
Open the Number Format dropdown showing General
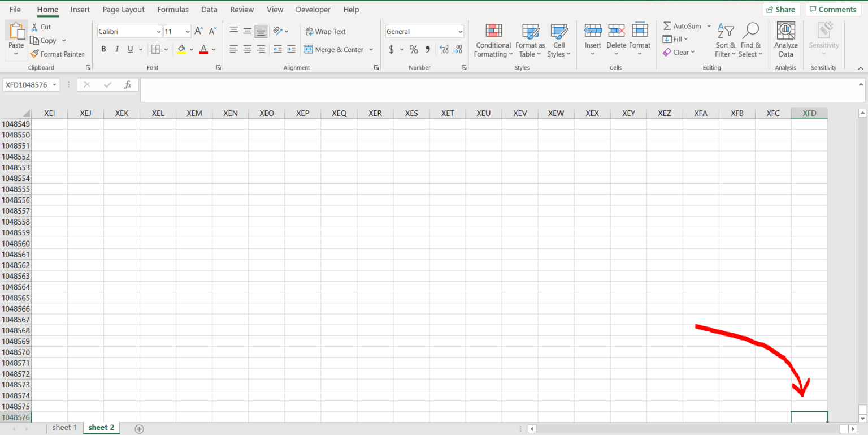point(424,31)
